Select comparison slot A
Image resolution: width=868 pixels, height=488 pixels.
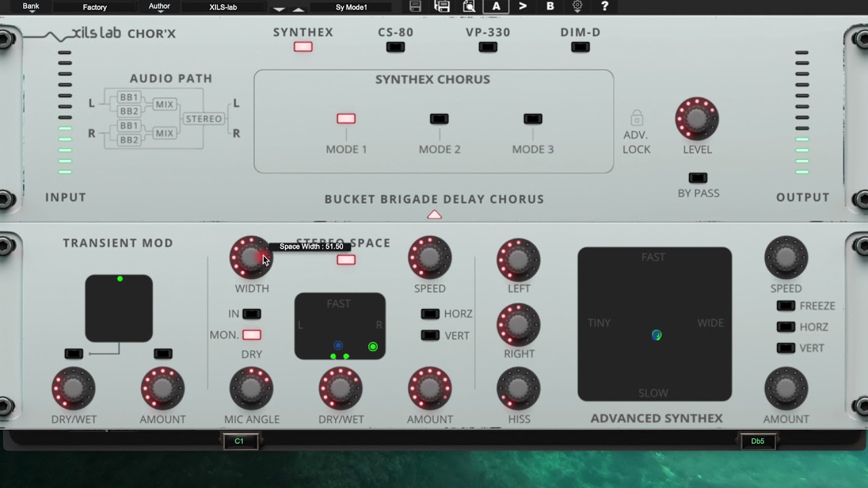coord(496,6)
